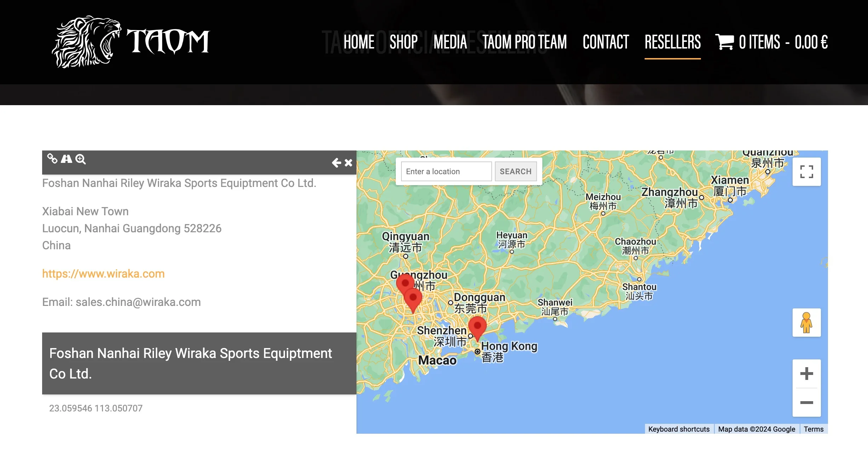Open the Media menu item
The image size is (868, 461).
450,42
